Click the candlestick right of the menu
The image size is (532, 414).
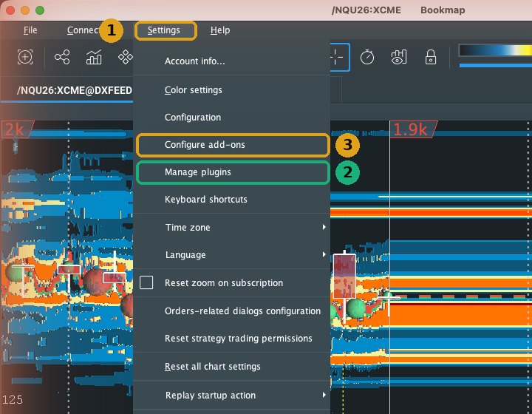click(x=345, y=276)
